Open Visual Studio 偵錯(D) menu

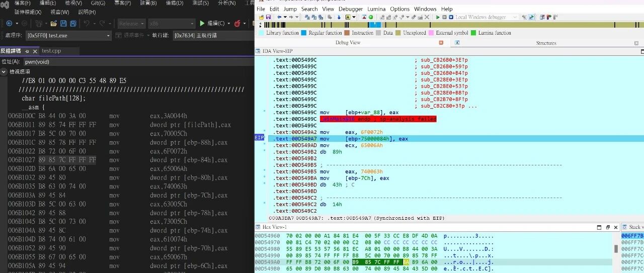[175, 3]
